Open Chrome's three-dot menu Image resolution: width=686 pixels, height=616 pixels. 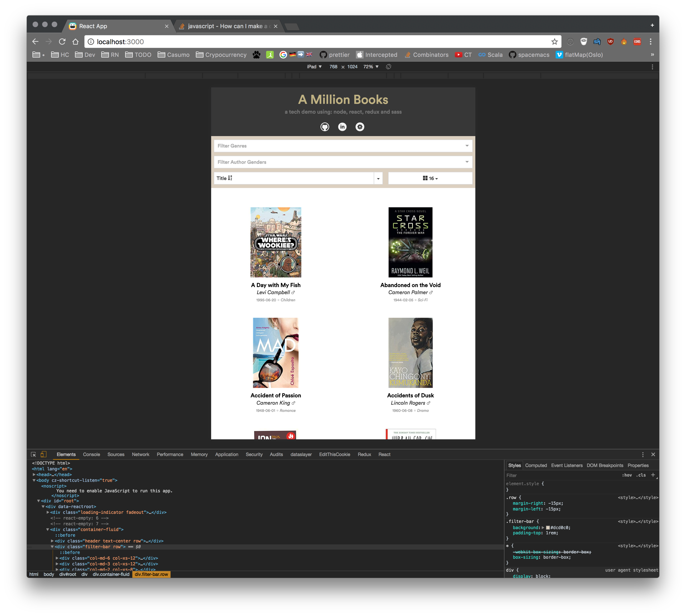click(x=650, y=42)
